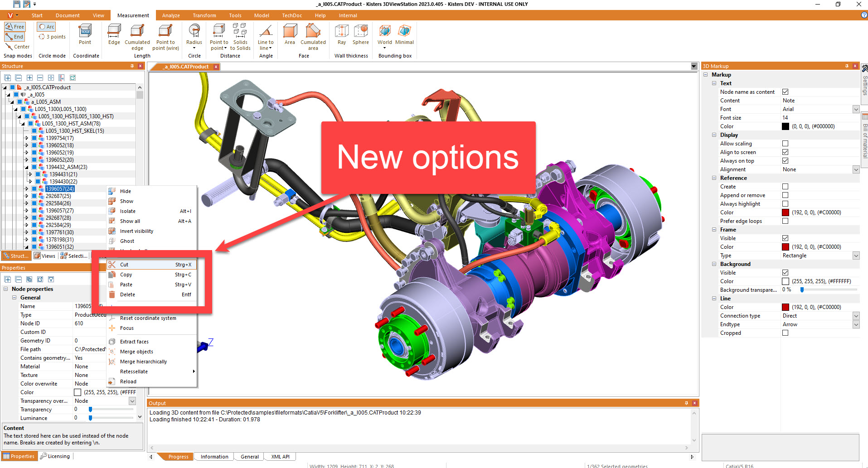Open the TechDoc ribbon tab
Image resolution: width=868 pixels, height=468 pixels.
point(292,15)
